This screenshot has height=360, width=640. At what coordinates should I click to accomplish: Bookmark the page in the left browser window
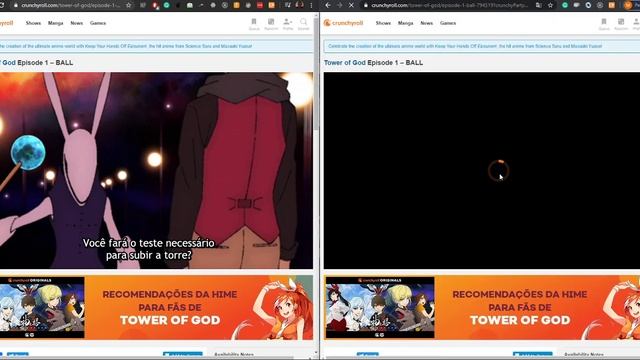pos(129,5)
